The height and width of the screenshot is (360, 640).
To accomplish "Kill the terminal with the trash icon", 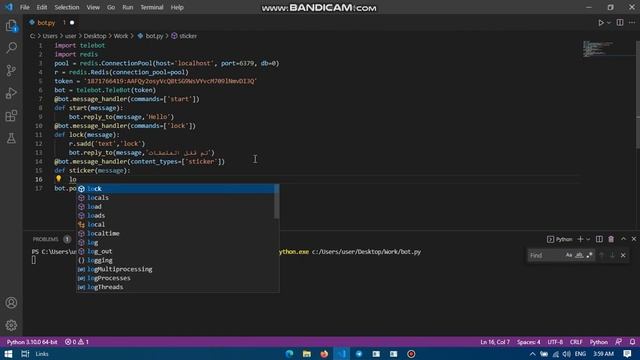I will (611, 239).
